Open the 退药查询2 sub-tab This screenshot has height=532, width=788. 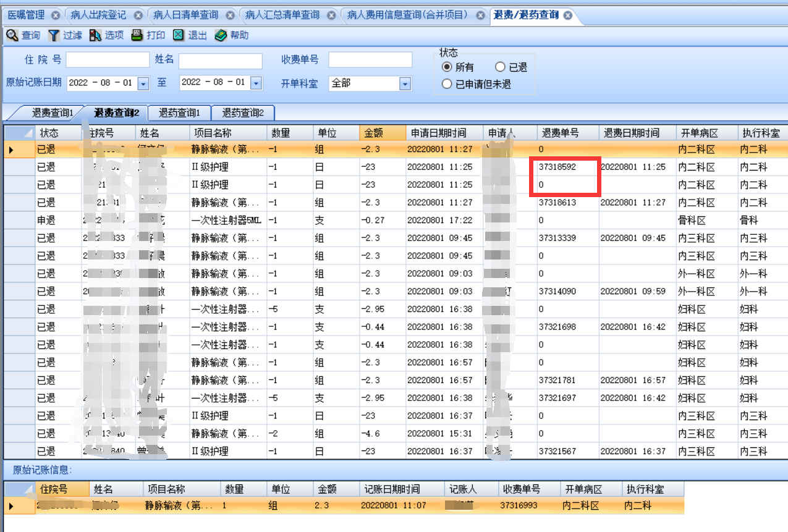[243, 113]
